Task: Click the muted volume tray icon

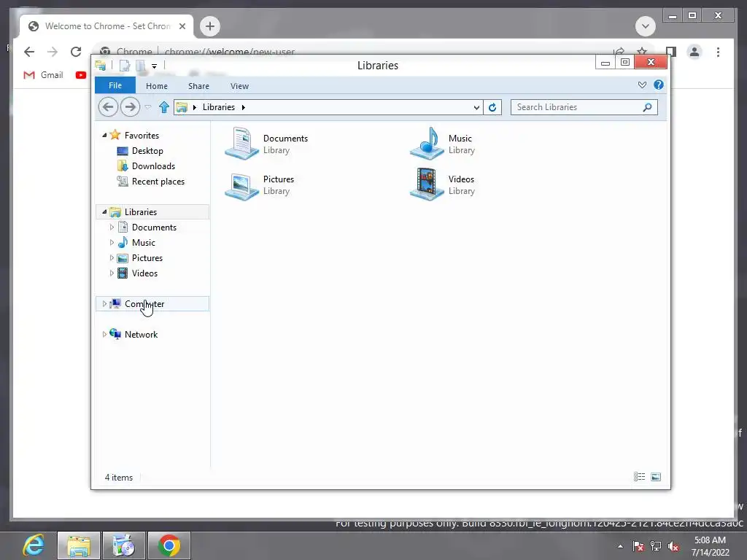Action: coord(673,546)
